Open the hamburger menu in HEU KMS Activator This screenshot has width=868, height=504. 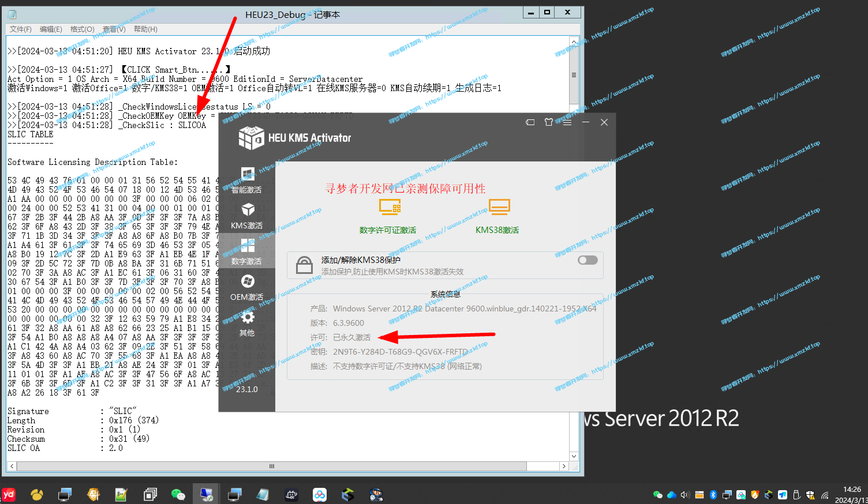(x=567, y=122)
